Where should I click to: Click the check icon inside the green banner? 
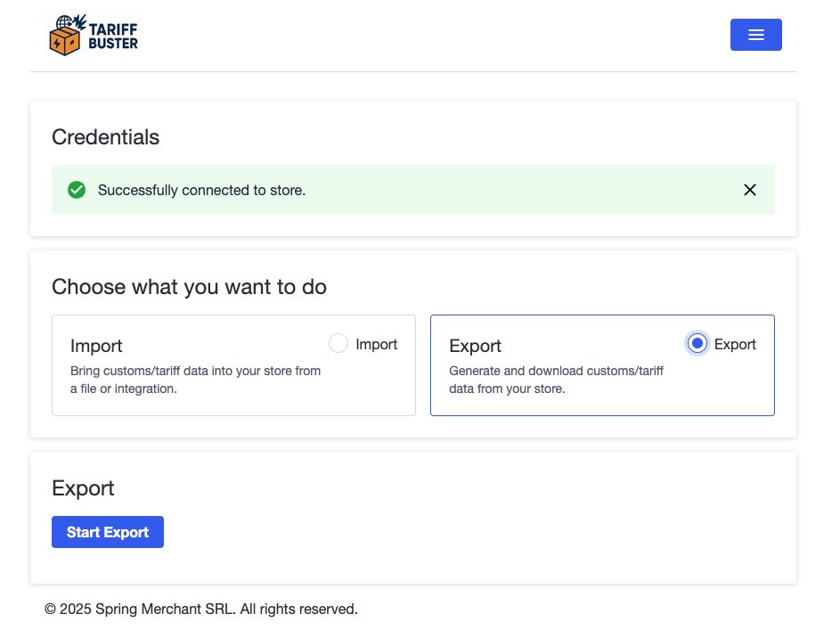[77, 190]
